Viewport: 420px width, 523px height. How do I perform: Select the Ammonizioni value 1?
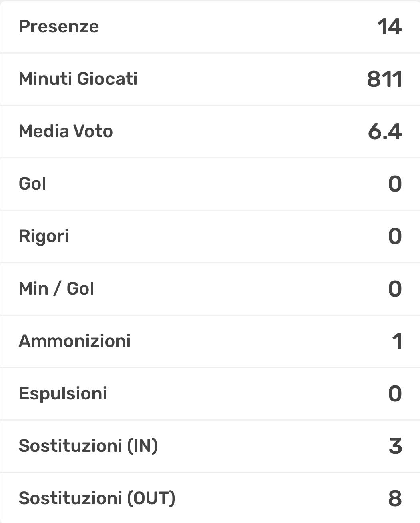coord(397,341)
